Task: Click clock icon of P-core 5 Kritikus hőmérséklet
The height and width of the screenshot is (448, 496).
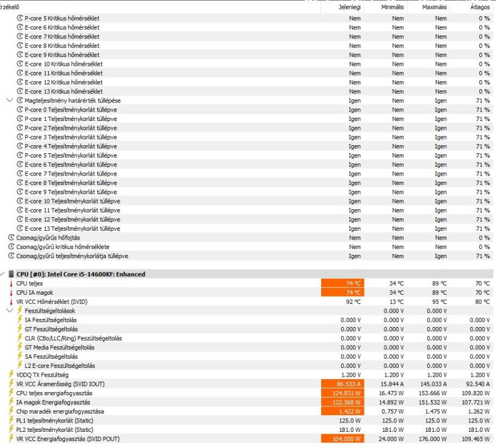Action: pyautogui.click(x=20, y=18)
